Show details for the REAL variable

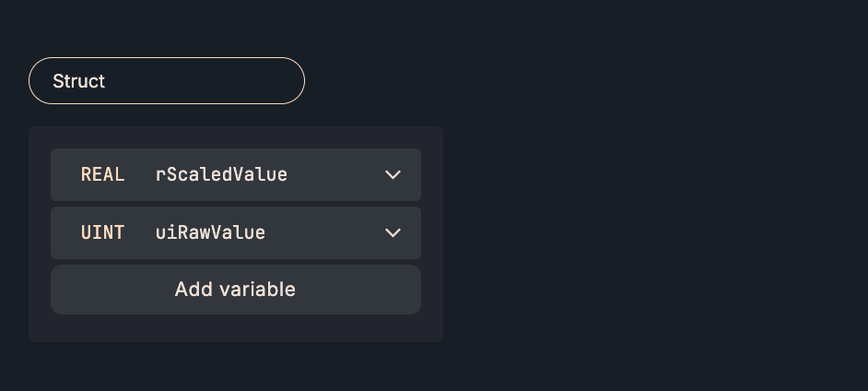pyautogui.click(x=393, y=174)
